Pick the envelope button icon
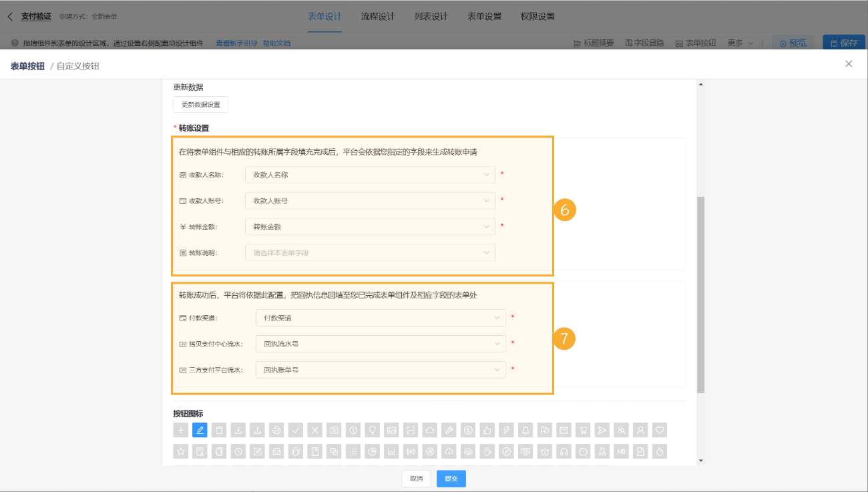Screen dimensions: 868x492 tap(563, 430)
